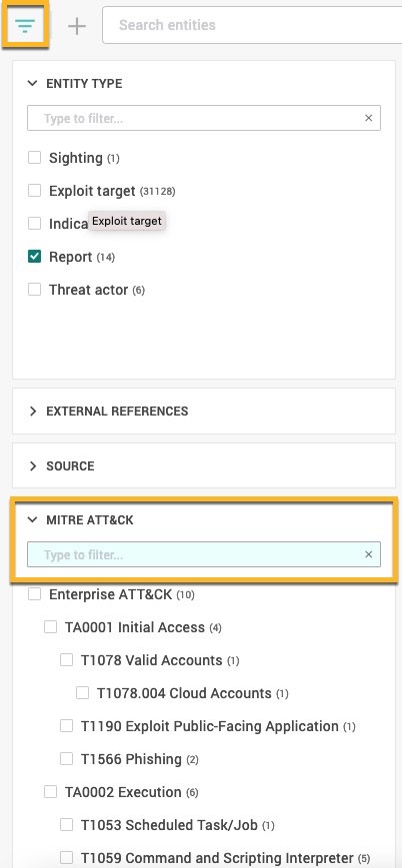The height and width of the screenshot is (868, 402).
Task: Clear the MITRE ATT&CK filter field
Action: [x=369, y=554]
